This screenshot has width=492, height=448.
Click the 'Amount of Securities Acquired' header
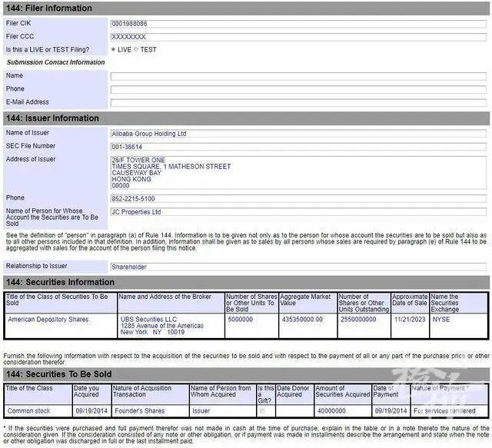point(343,394)
